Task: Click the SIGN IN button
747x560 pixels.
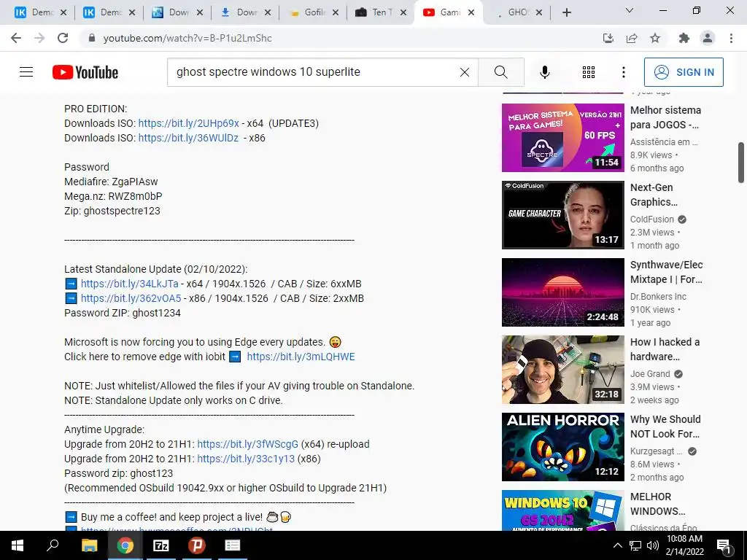Action: [684, 72]
